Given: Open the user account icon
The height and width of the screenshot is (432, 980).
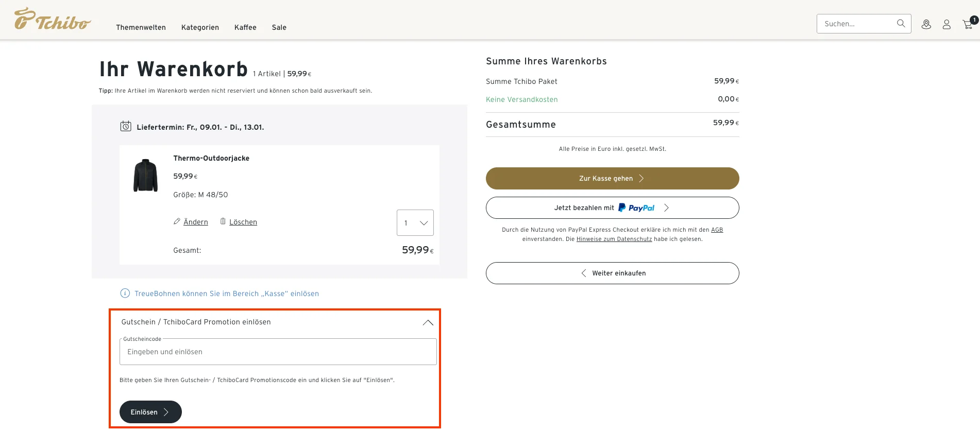Looking at the screenshot, I should pos(947,24).
